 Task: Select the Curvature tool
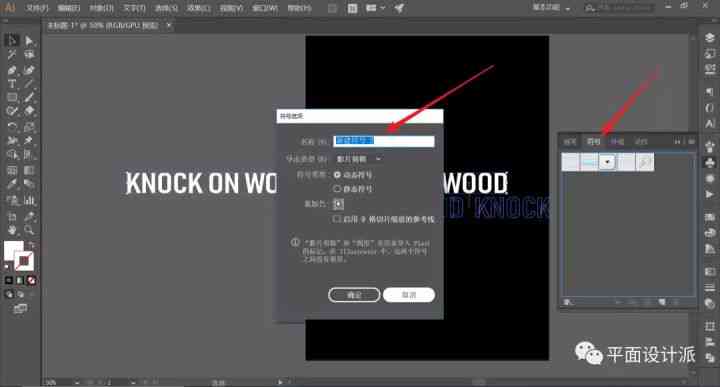point(29,70)
